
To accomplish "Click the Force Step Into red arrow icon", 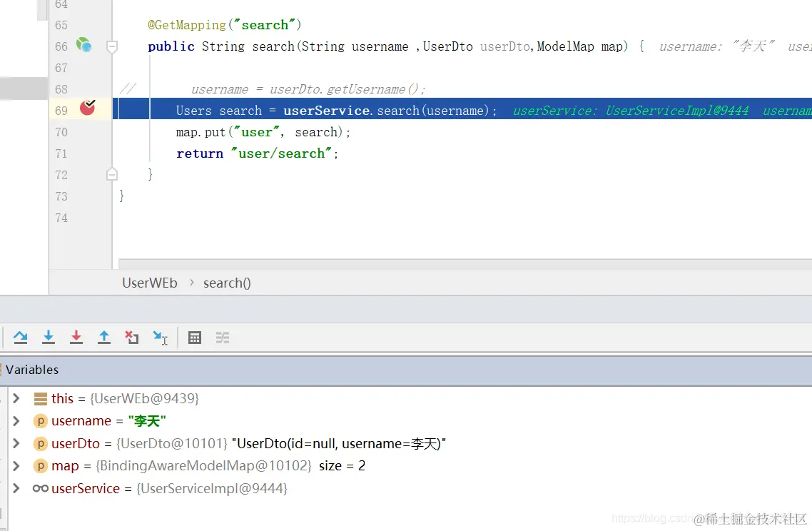I will [x=76, y=338].
